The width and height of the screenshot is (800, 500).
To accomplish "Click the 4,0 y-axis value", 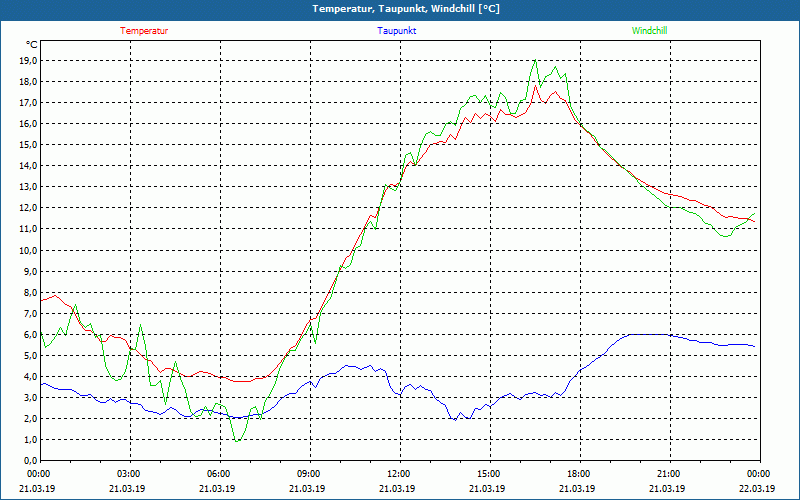I will click(x=30, y=377).
